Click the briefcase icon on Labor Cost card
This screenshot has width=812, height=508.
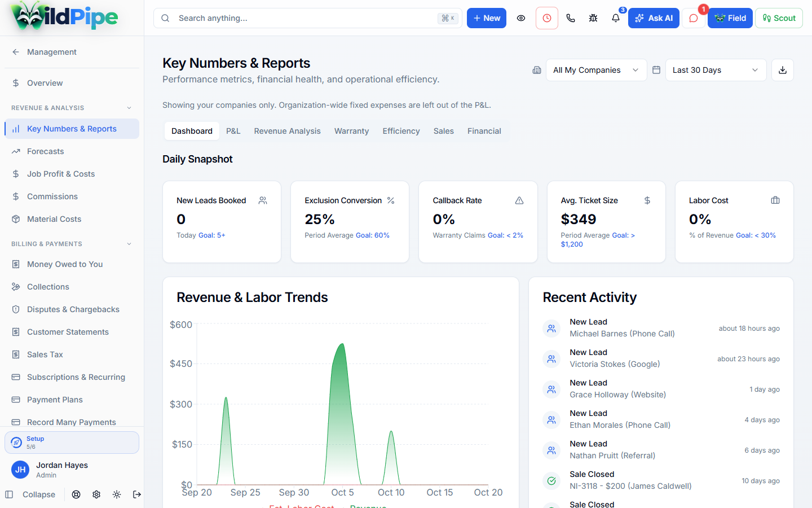coord(775,200)
